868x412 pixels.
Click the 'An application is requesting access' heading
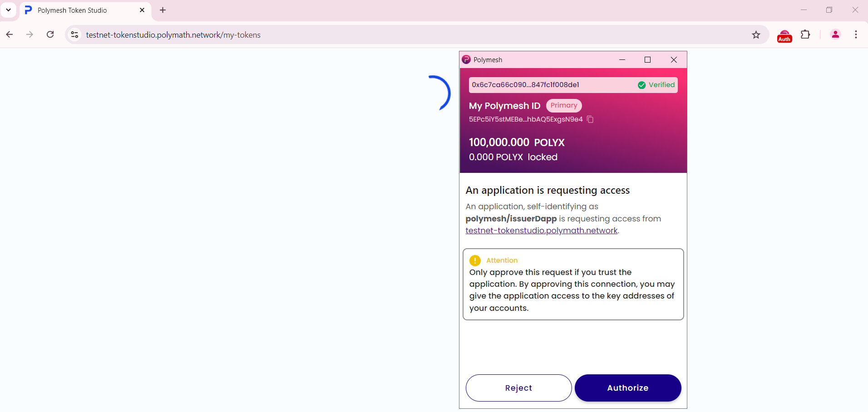pos(547,190)
